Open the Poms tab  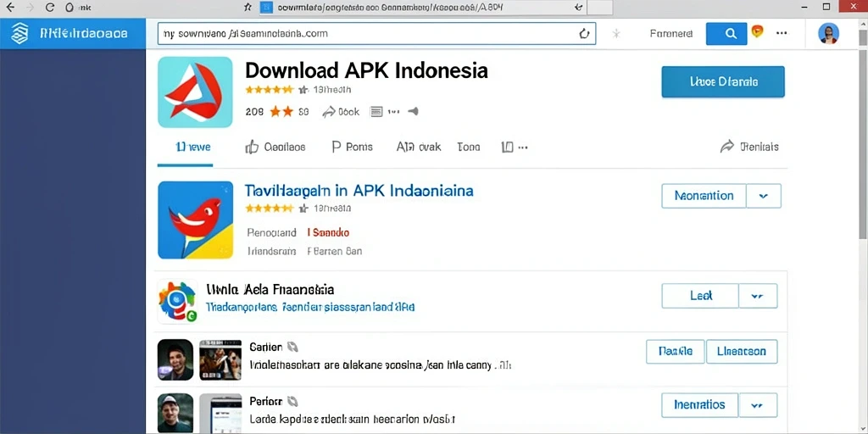pos(352,147)
